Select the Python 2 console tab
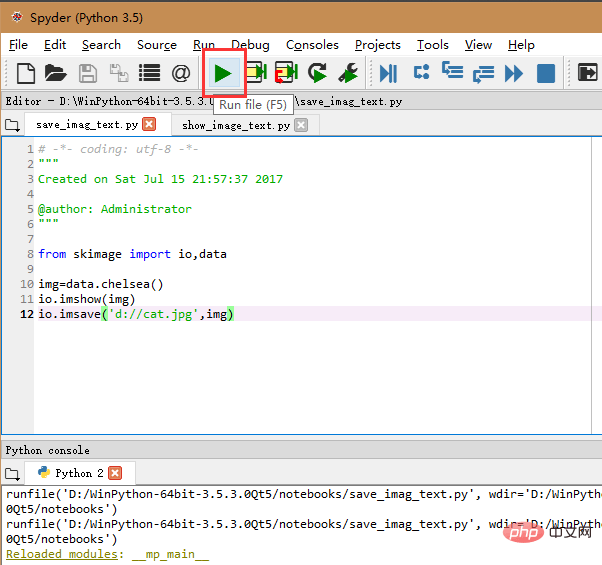This screenshot has width=602, height=565. (79, 473)
